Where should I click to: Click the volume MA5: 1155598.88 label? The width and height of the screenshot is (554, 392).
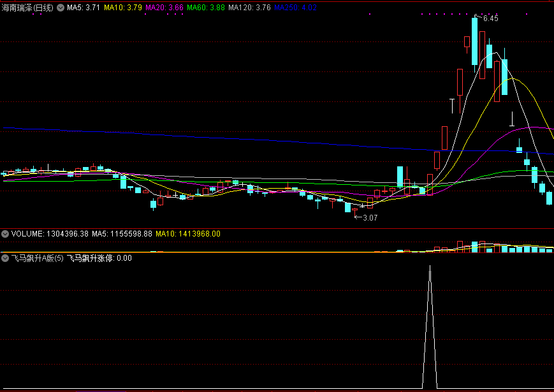122,234
